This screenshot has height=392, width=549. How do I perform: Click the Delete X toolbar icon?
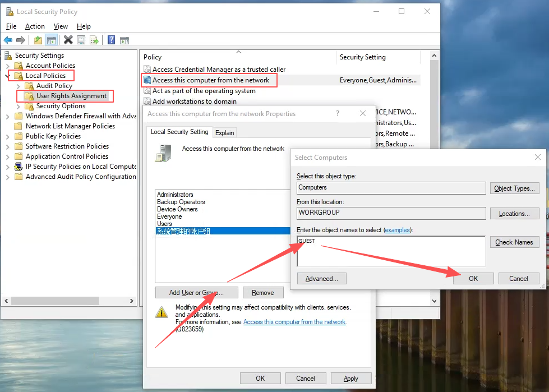pyautogui.click(x=68, y=40)
